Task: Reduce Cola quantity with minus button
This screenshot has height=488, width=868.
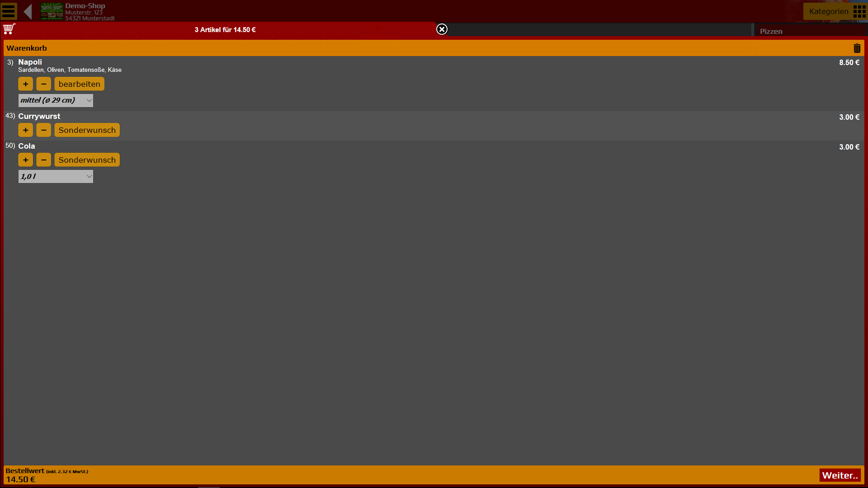Action: coord(43,160)
